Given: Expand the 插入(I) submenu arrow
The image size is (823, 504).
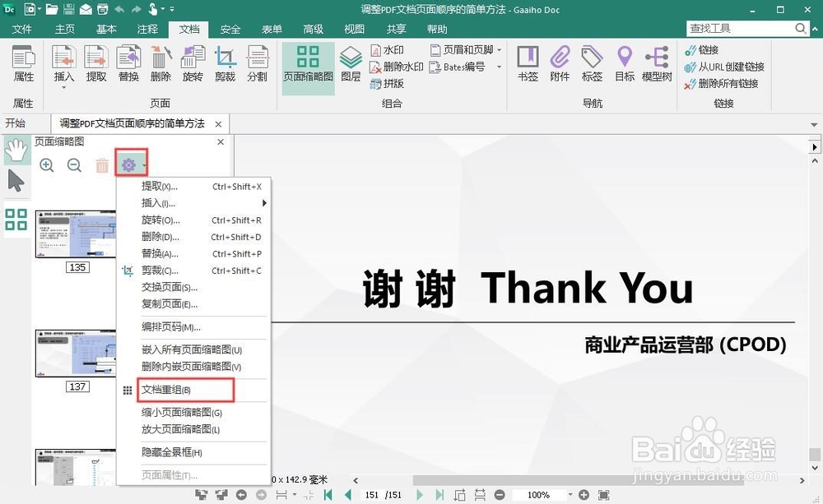Looking at the screenshot, I should pos(264,203).
